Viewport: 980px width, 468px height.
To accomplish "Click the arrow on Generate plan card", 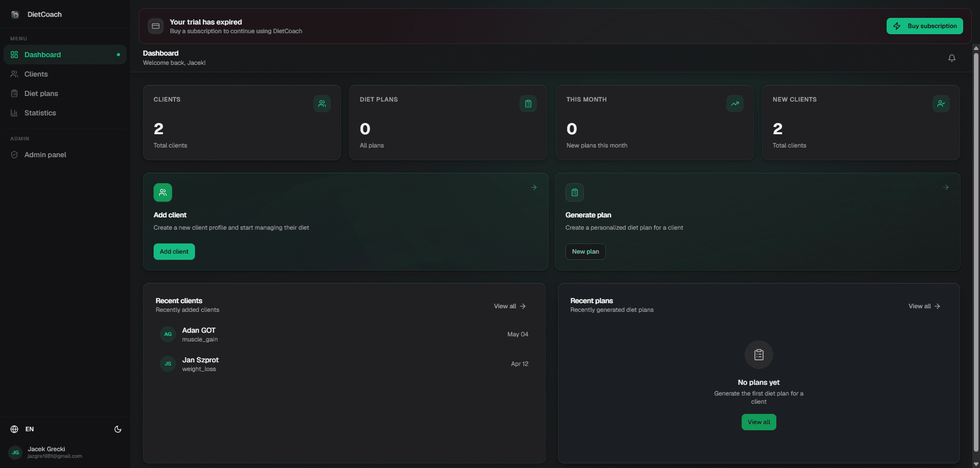I will click(946, 187).
